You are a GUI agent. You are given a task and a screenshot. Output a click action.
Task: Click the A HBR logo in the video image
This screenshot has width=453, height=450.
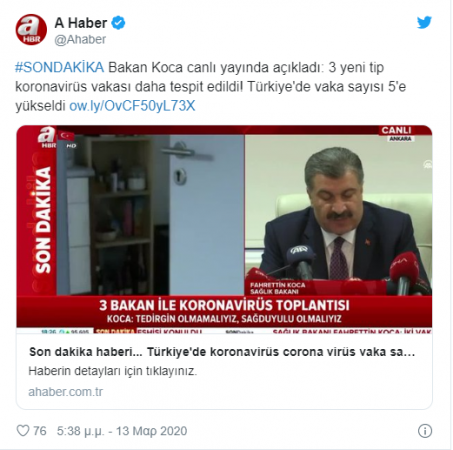(47, 137)
